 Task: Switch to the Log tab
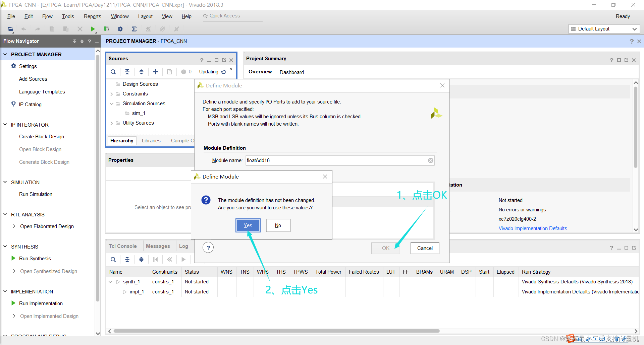pos(183,246)
